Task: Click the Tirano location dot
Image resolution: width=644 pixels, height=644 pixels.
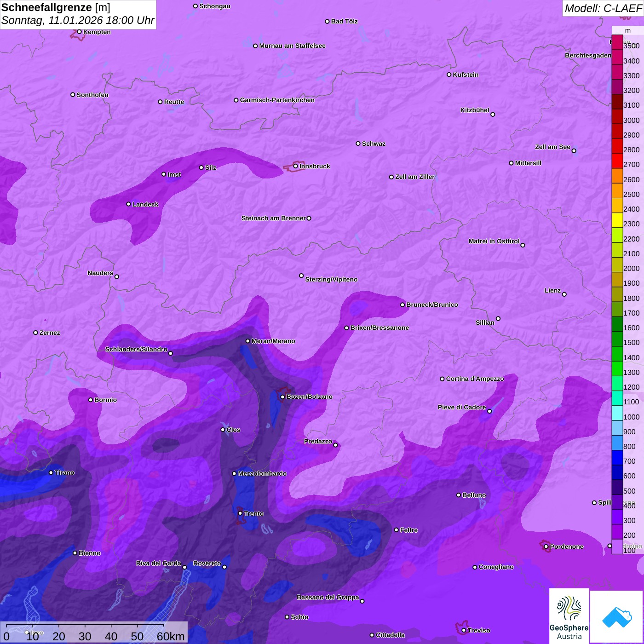Action: coord(51,472)
